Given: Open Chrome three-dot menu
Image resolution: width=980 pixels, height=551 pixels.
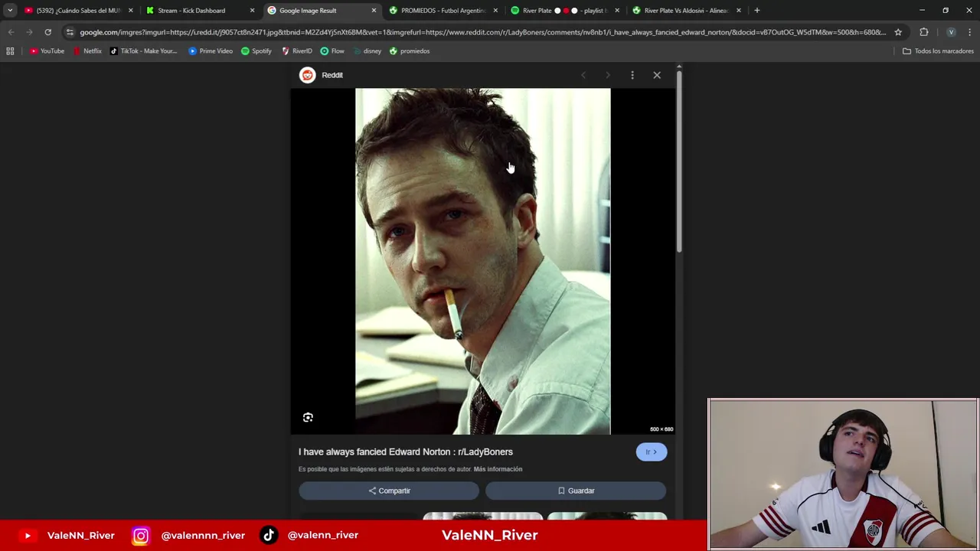Looking at the screenshot, I should (x=969, y=32).
